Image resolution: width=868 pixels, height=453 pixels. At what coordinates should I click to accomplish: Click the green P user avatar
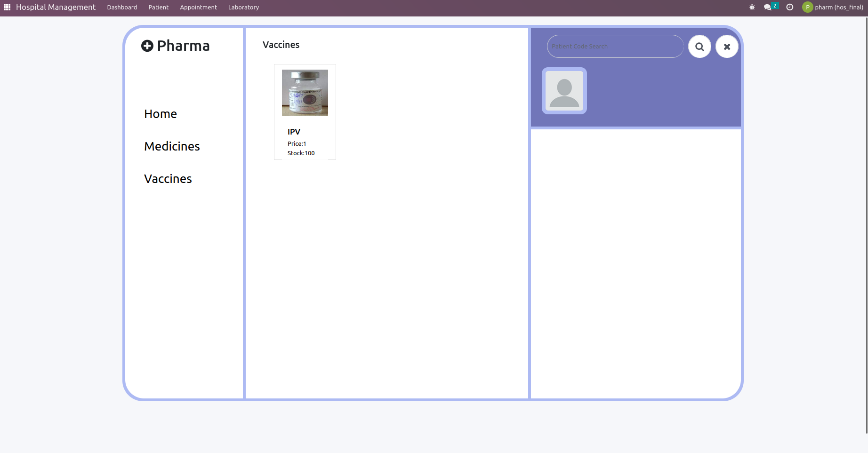coord(808,7)
